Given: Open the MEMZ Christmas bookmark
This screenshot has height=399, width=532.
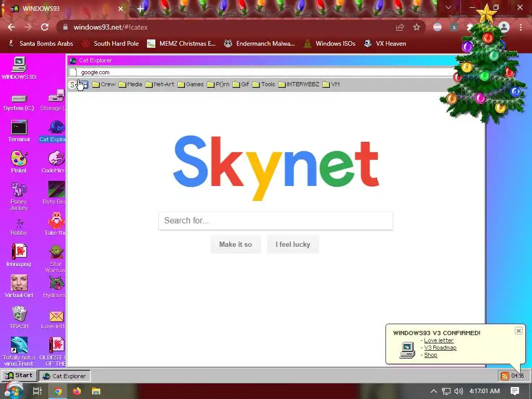Looking at the screenshot, I should pos(181,44).
